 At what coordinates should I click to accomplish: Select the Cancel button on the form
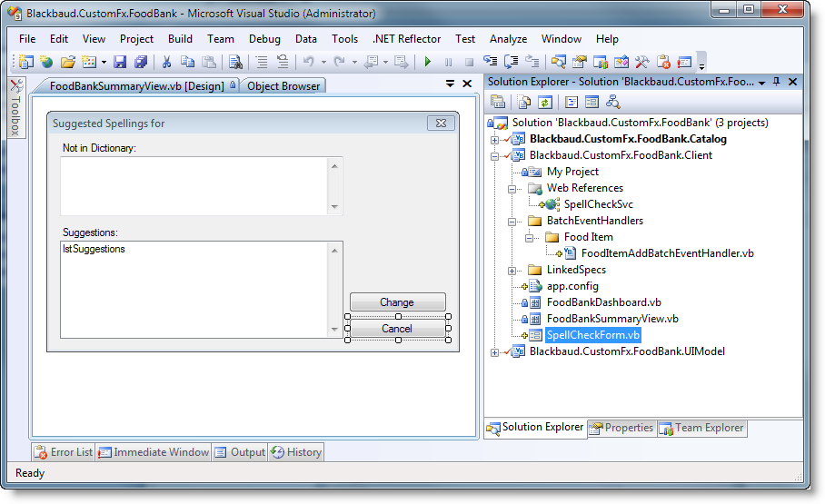pyautogui.click(x=397, y=329)
